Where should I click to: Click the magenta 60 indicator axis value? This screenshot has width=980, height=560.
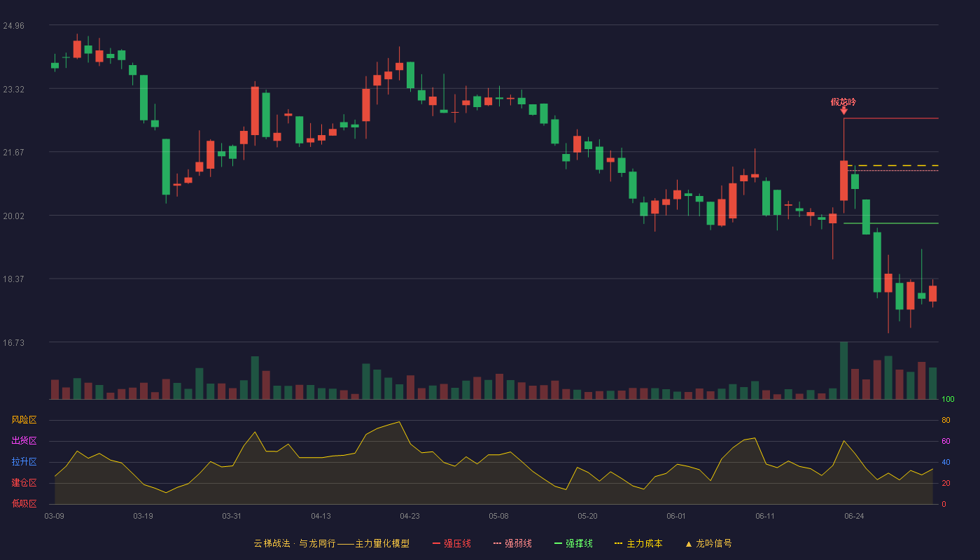pos(946,441)
